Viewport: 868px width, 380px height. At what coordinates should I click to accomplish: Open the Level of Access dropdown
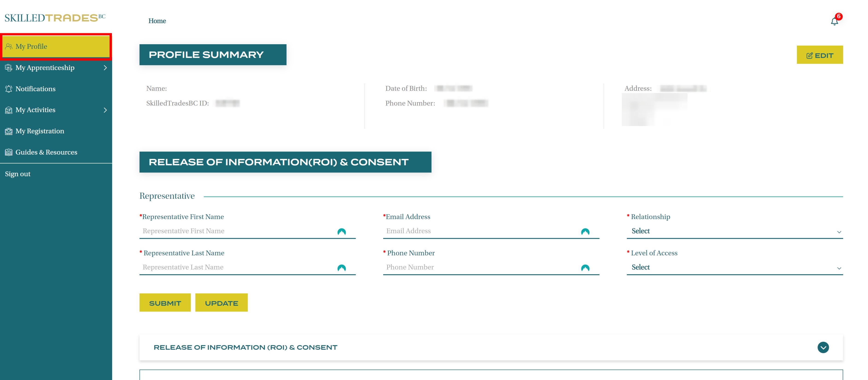coord(734,267)
